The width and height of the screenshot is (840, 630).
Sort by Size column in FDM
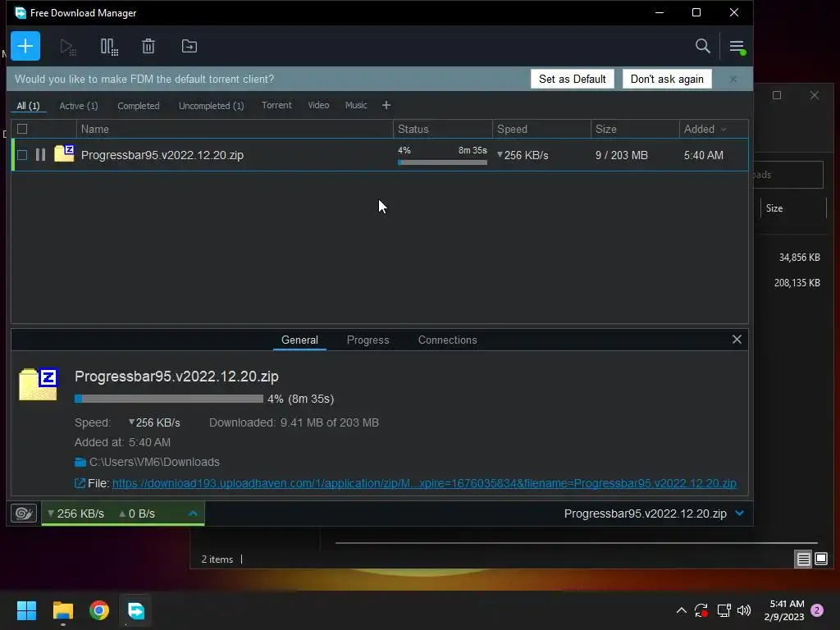(x=635, y=129)
